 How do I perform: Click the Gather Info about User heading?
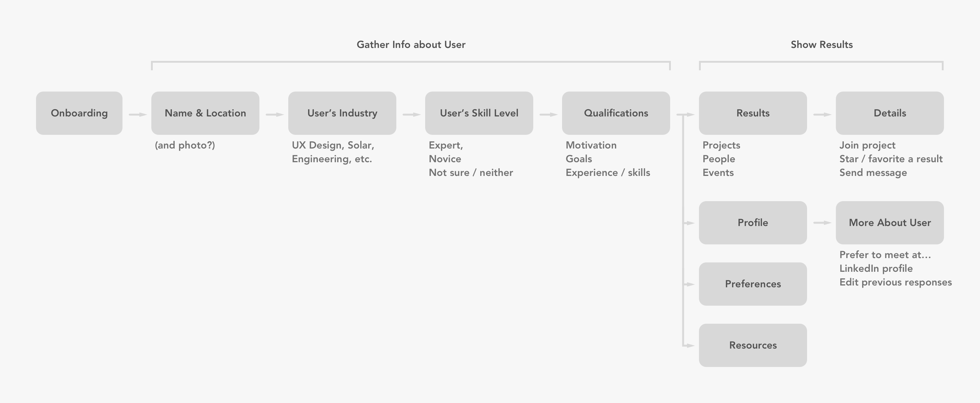click(x=411, y=45)
